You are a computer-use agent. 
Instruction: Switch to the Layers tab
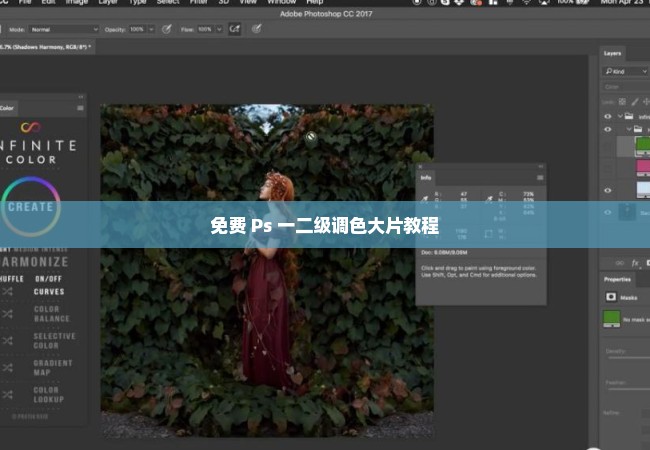[612, 53]
